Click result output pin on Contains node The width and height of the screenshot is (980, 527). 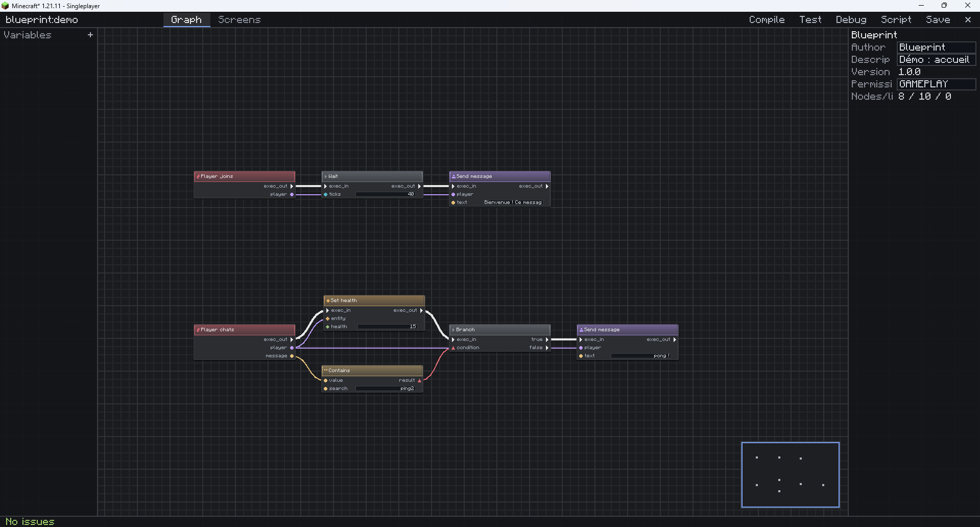click(419, 380)
